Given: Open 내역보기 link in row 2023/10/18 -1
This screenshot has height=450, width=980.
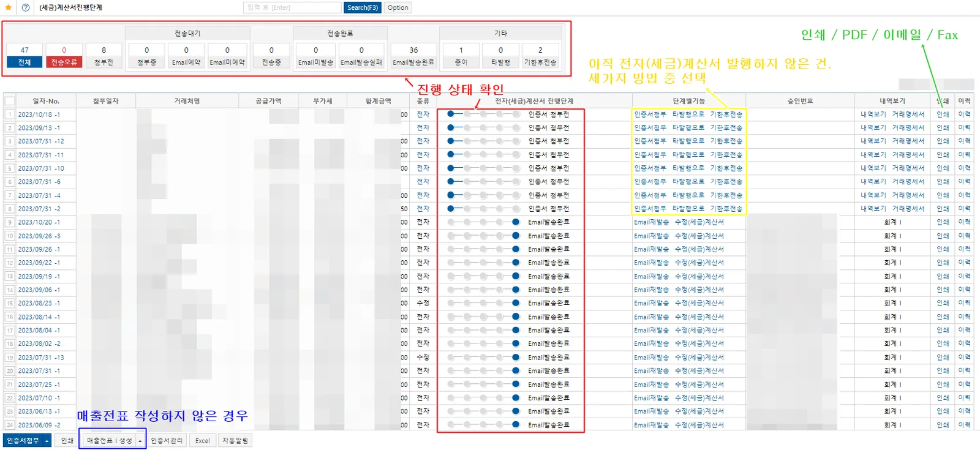Looking at the screenshot, I should [873, 114].
